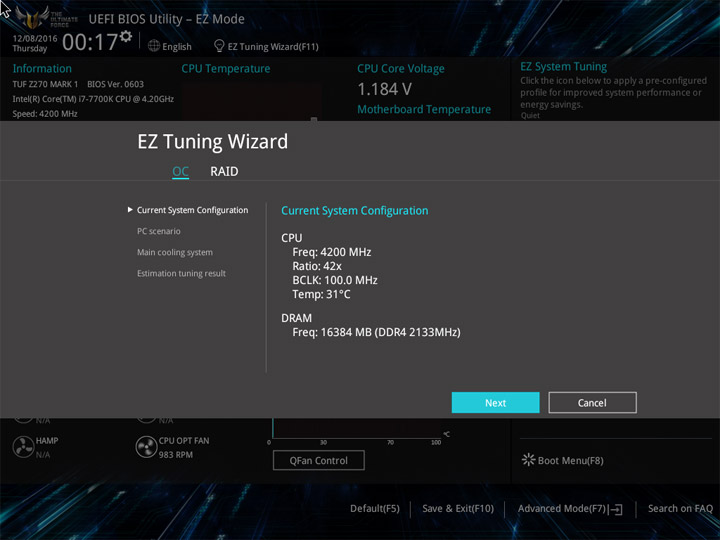Click the CPU OPT FAN icon
720x540 pixels.
coord(146,447)
